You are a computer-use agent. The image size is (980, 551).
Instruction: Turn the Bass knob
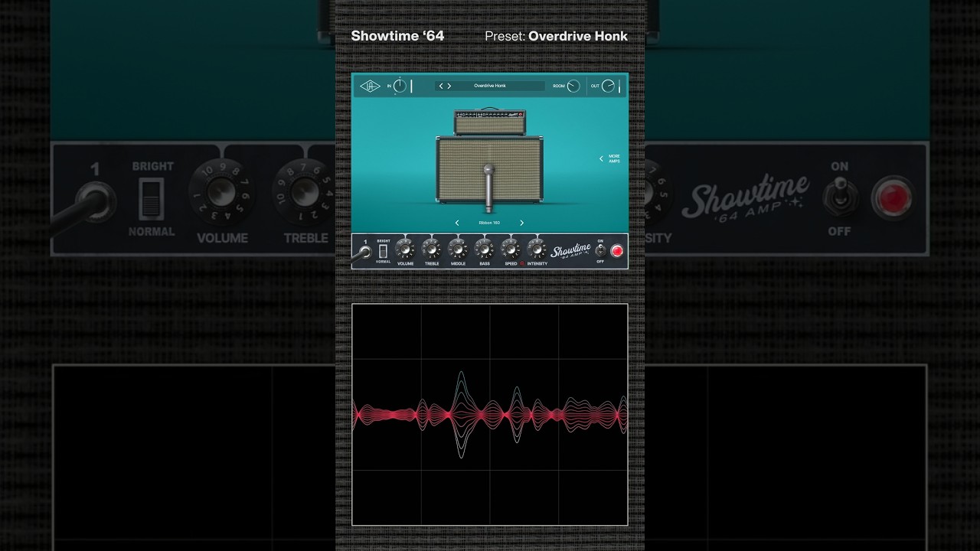[x=484, y=249]
